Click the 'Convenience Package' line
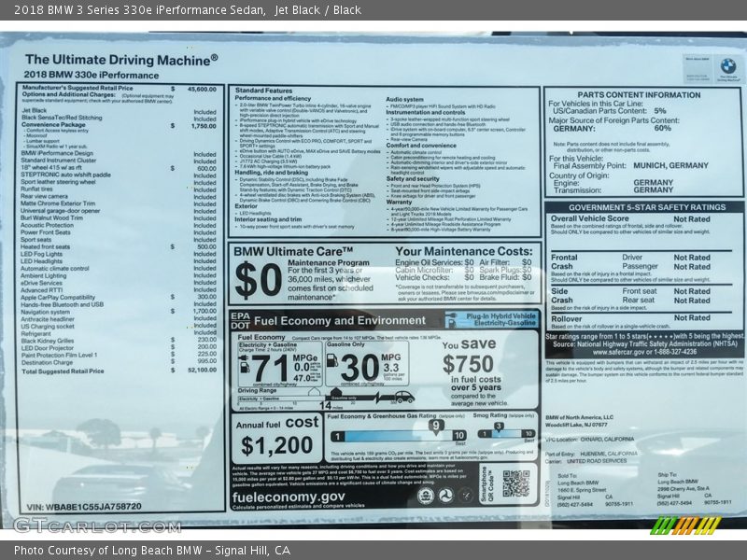The image size is (747, 560). coord(53,125)
